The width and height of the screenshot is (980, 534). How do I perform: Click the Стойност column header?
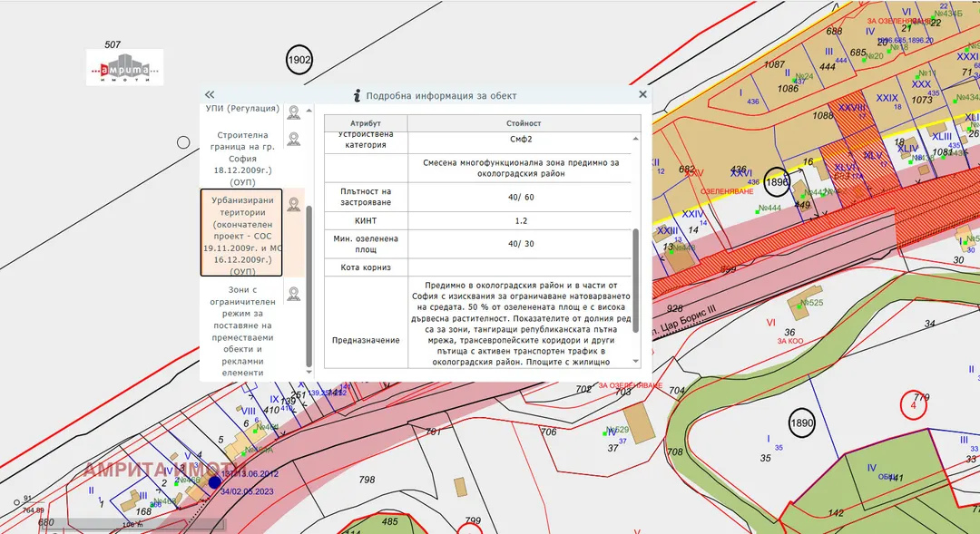tap(524, 123)
